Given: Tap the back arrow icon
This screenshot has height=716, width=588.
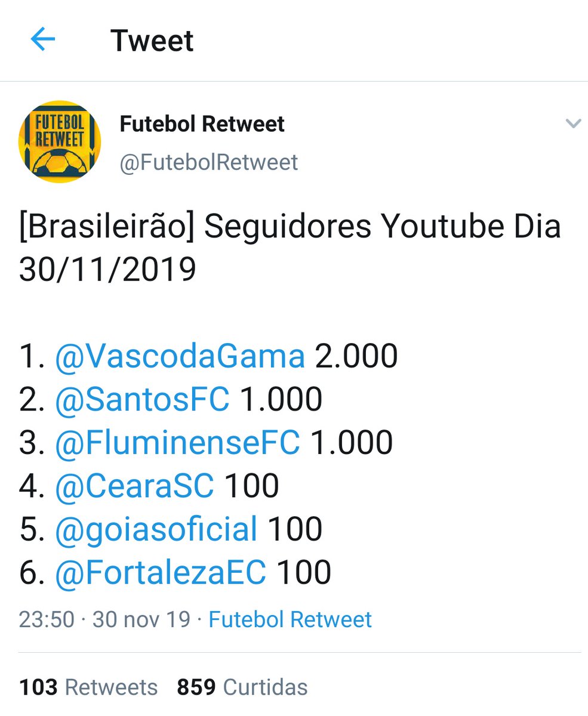Looking at the screenshot, I should [x=42, y=41].
